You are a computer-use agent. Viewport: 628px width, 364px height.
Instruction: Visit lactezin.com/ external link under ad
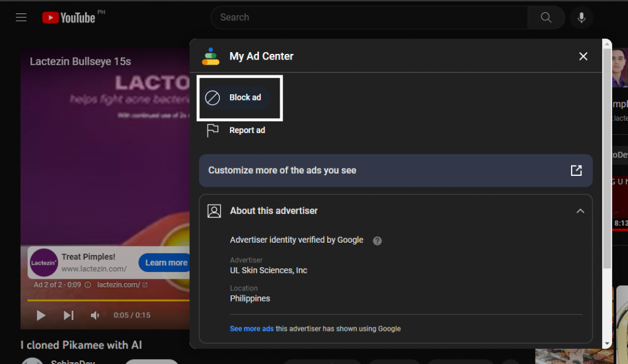click(122, 285)
